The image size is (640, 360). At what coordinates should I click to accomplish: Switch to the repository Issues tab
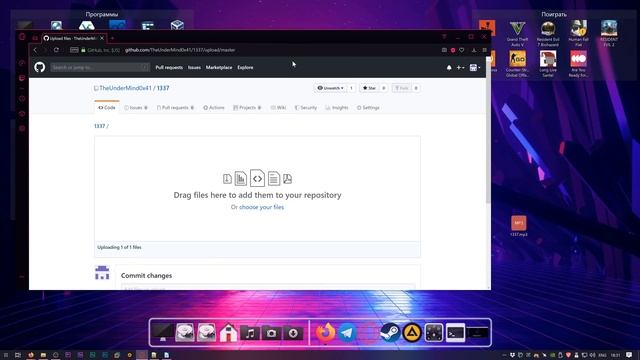[x=136, y=108]
